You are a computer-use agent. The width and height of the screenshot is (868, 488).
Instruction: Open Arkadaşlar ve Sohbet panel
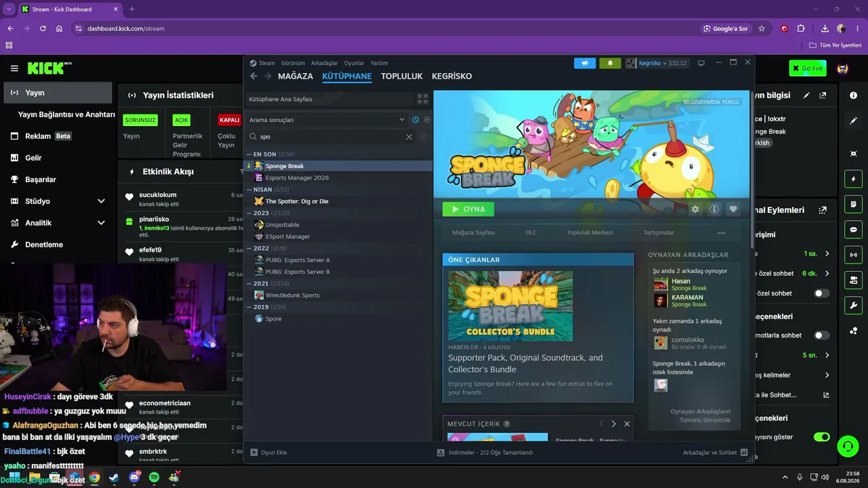[x=715, y=452]
